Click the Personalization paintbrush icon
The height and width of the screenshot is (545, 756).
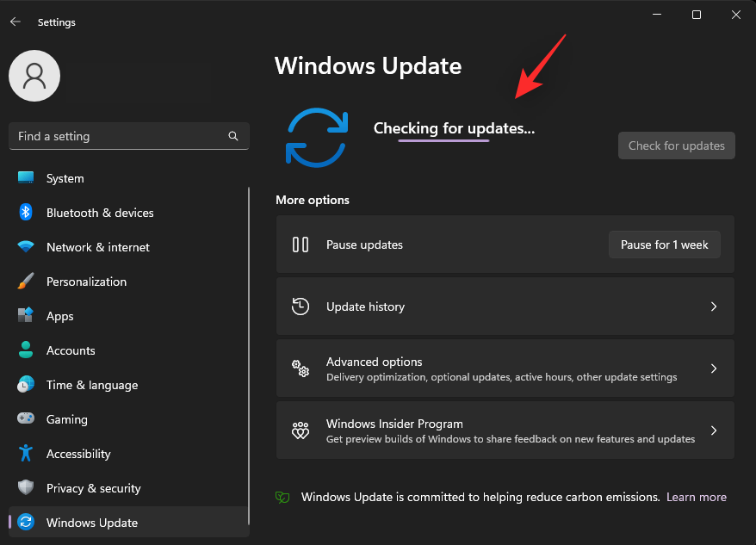point(24,282)
